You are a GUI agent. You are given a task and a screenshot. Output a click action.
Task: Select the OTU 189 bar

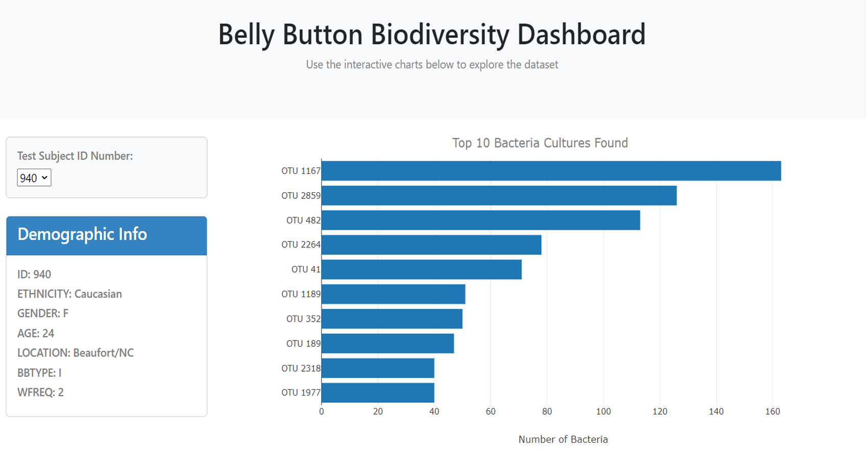click(387, 344)
